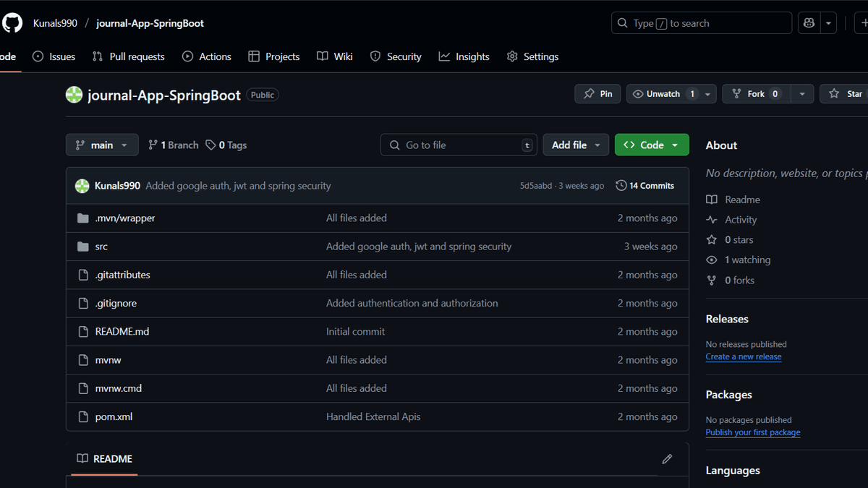Click the folder icon beside src
Screen dimensions: 868x488
click(x=82, y=247)
